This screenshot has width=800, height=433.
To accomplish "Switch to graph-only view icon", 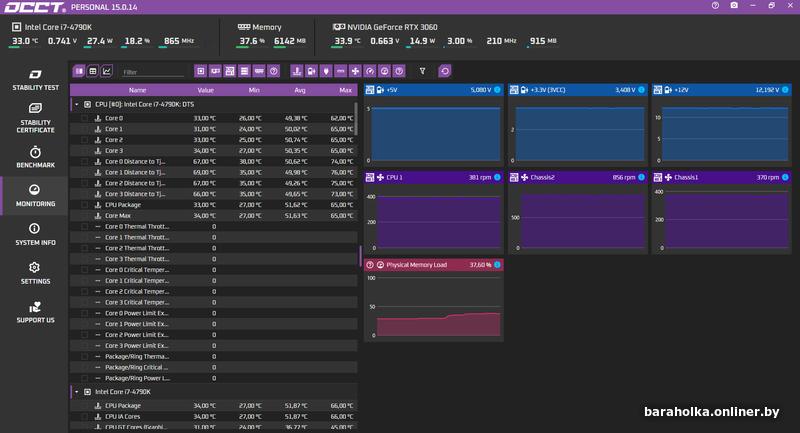I will [x=107, y=71].
